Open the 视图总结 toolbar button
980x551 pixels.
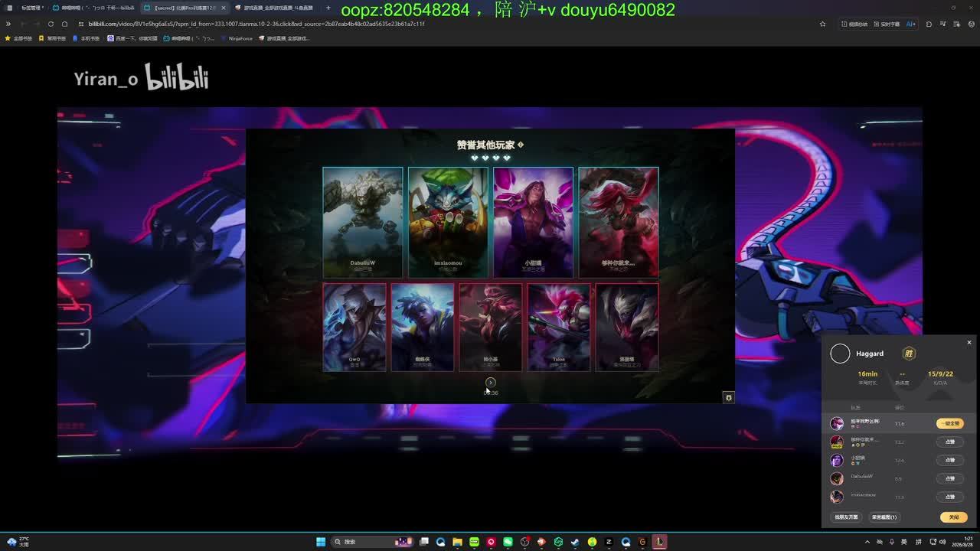point(854,24)
